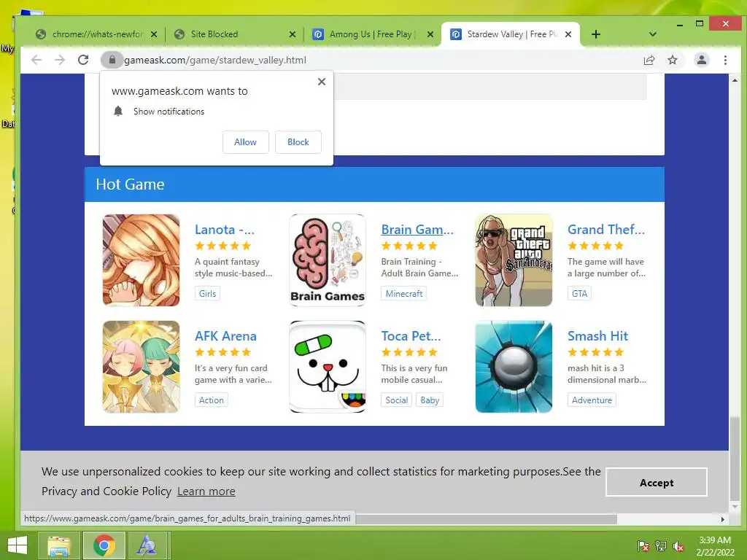Screen dimensions: 747x560
Task: Open the Toca Pet... title link
Action: [411, 335]
